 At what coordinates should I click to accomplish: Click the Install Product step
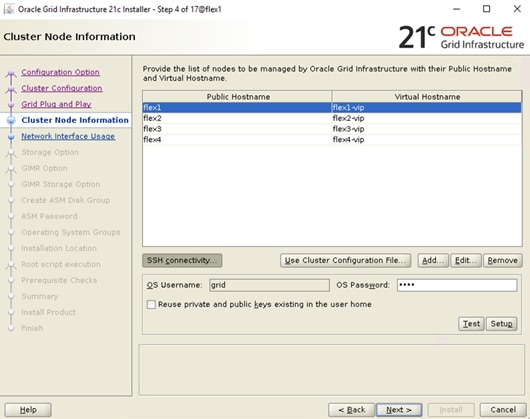(48, 312)
